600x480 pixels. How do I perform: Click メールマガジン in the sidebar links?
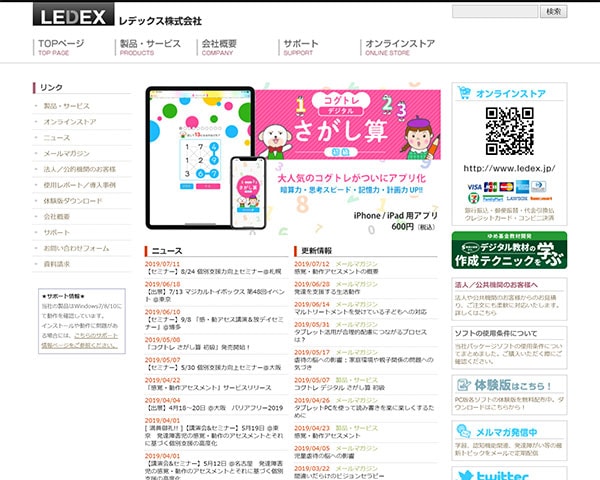click(66, 153)
